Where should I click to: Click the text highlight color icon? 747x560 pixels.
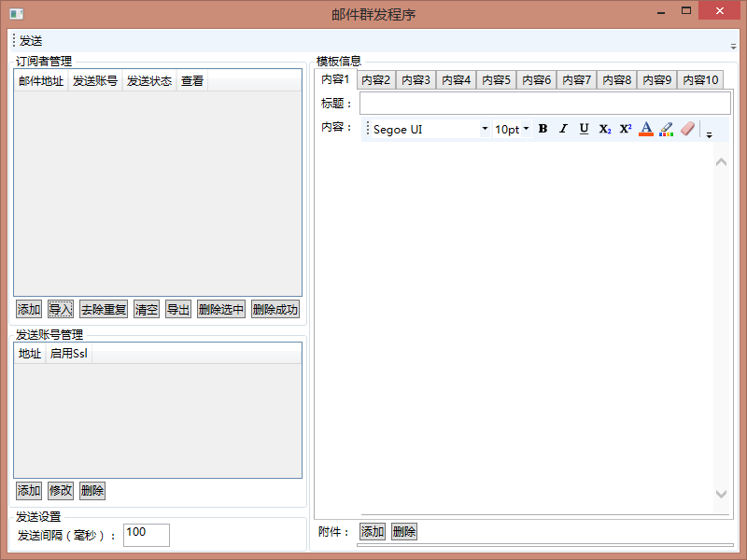coord(667,129)
